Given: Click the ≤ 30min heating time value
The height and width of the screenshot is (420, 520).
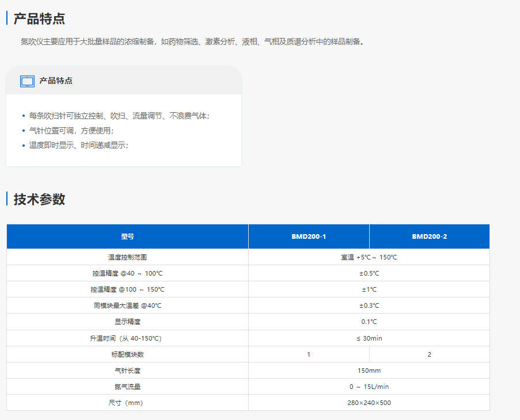Looking at the screenshot, I should click(369, 338).
